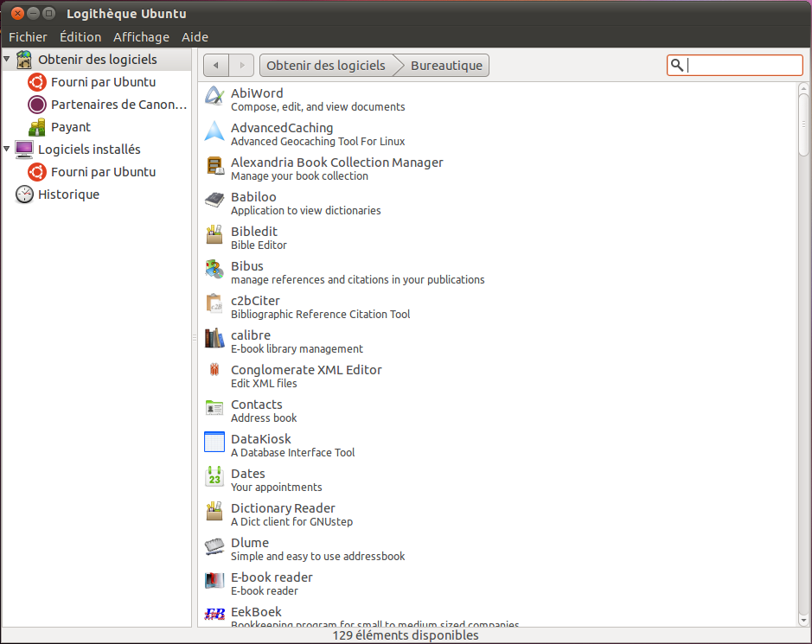Focus the search input field
This screenshot has height=644, width=812.
click(735, 65)
